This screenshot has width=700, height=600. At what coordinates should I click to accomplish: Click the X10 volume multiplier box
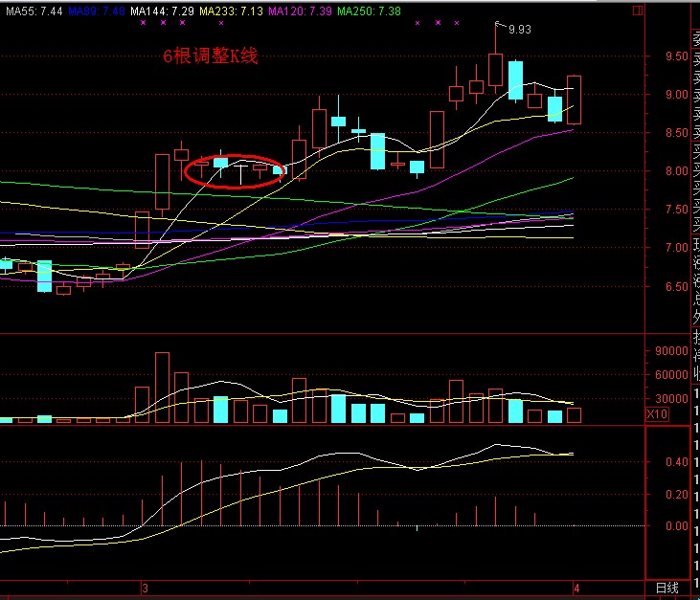coord(658,414)
